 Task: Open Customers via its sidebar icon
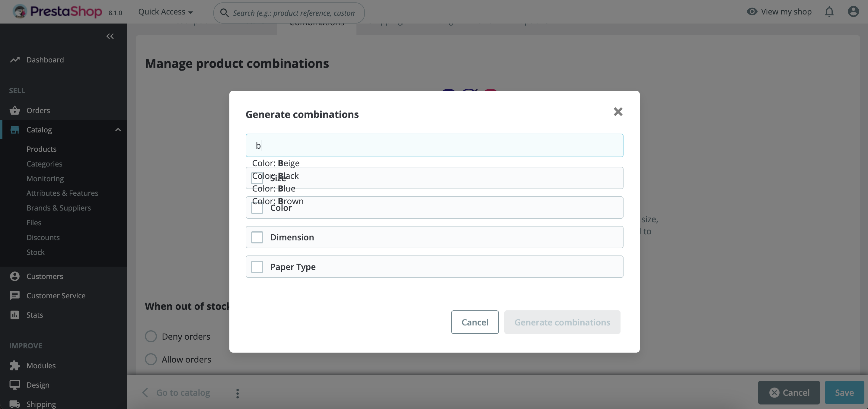click(15, 276)
